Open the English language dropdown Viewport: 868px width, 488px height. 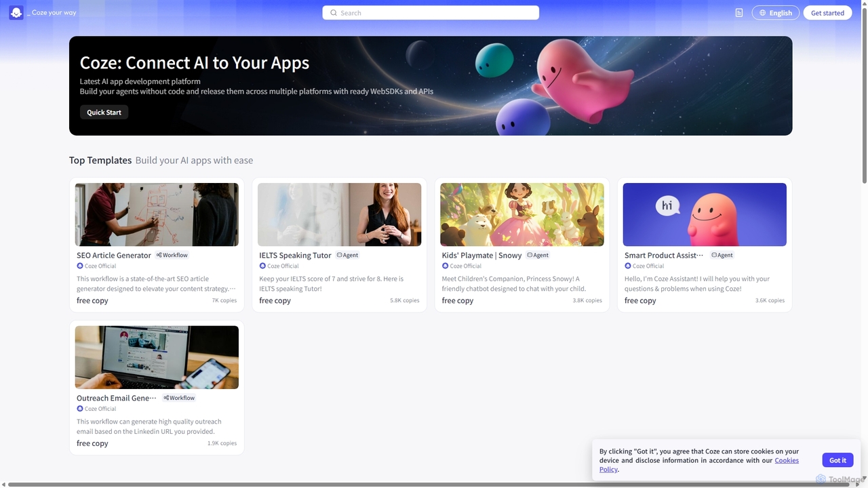click(x=775, y=13)
